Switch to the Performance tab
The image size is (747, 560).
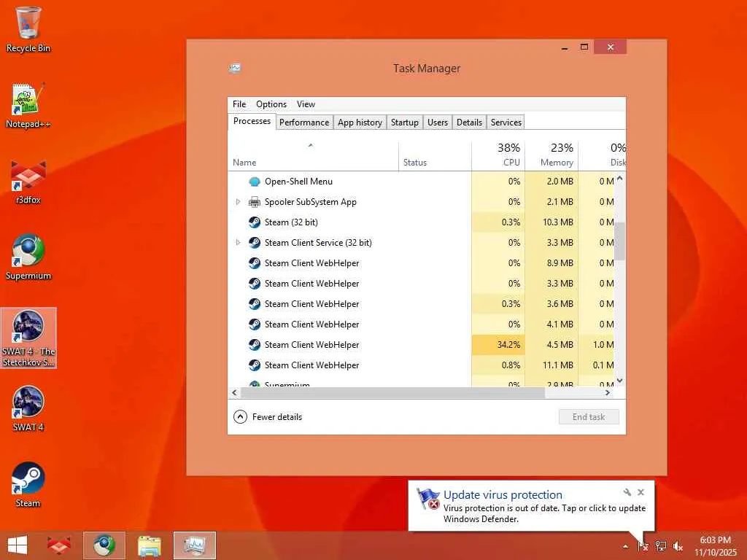click(x=304, y=122)
